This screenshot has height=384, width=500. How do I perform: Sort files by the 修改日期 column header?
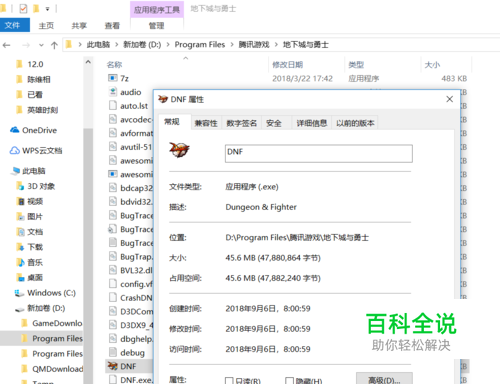coord(288,65)
